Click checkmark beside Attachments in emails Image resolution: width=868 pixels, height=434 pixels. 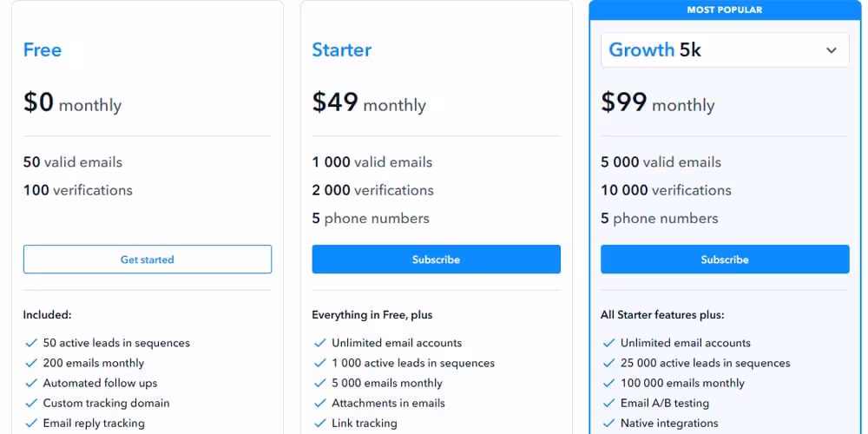click(x=320, y=403)
